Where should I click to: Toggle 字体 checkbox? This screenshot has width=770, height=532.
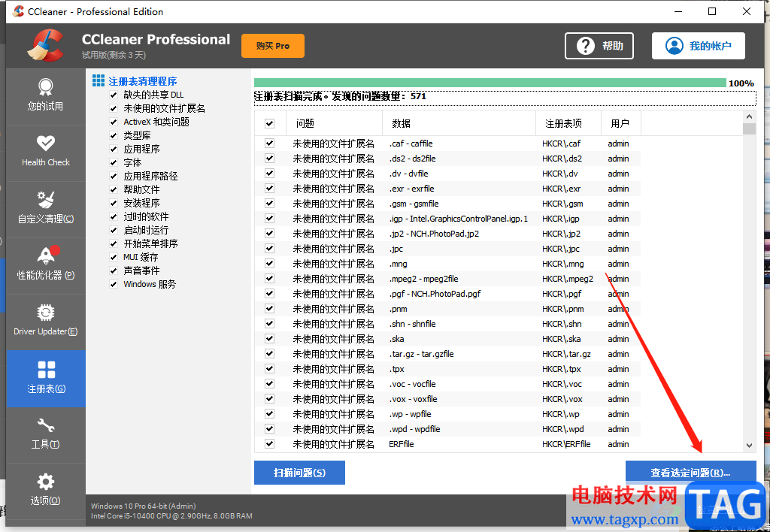click(x=114, y=162)
